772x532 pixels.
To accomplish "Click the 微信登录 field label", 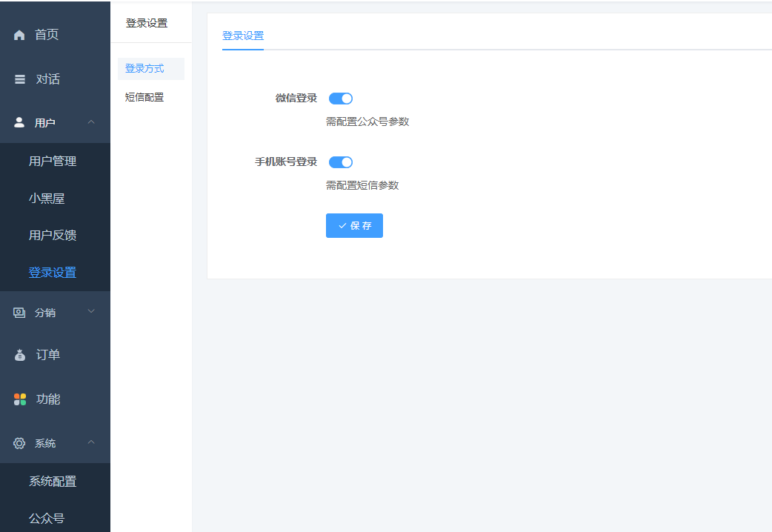I will (296, 98).
